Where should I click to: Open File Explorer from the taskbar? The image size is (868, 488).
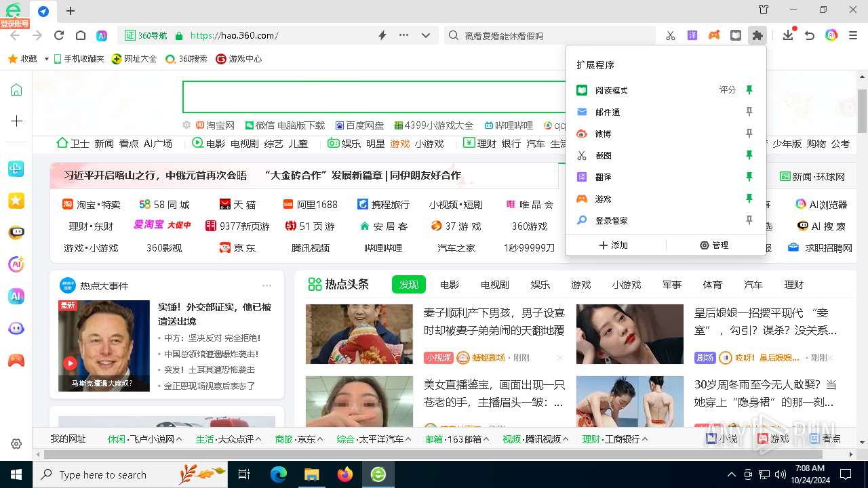[x=312, y=474]
